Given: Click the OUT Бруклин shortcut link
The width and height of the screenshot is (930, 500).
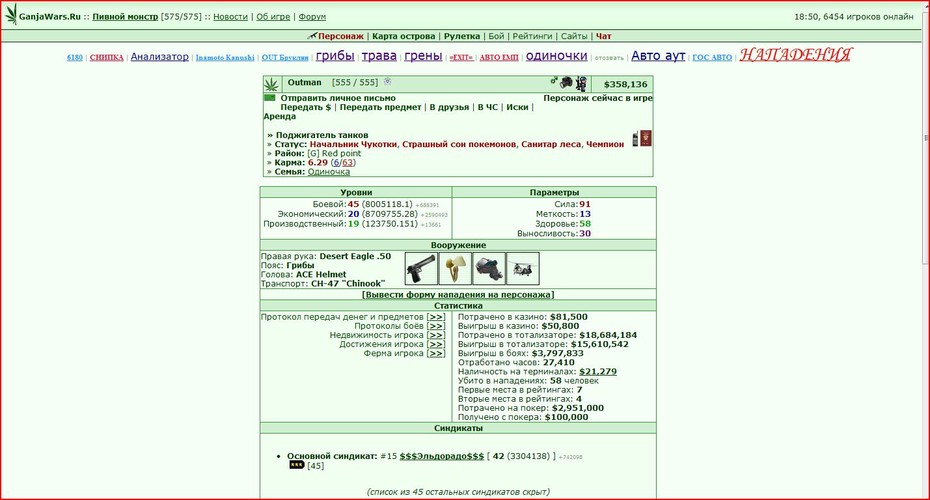Looking at the screenshot, I should pyautogui.click(x=285, y=58).
